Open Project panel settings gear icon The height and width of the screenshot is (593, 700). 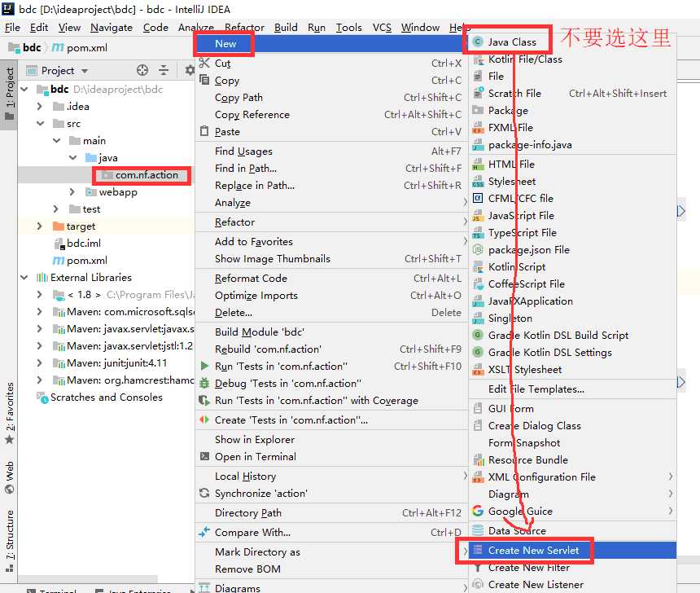pos(190,70)
